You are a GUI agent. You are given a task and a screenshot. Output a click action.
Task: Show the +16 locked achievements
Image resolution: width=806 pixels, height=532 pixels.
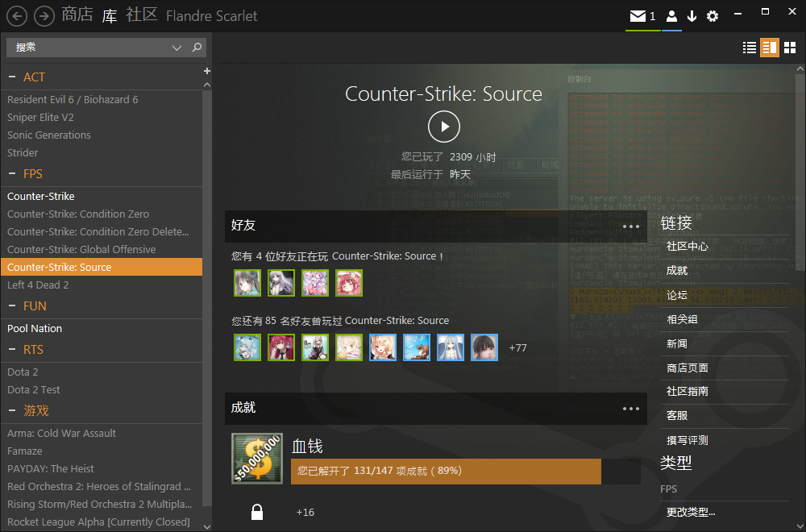coord(305,513)
